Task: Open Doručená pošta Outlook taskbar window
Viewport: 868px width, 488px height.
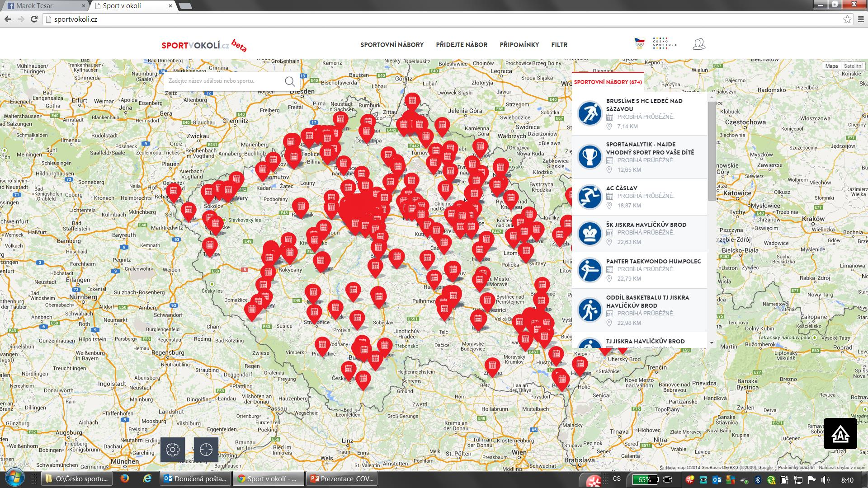Action: [x=195, y=479]
